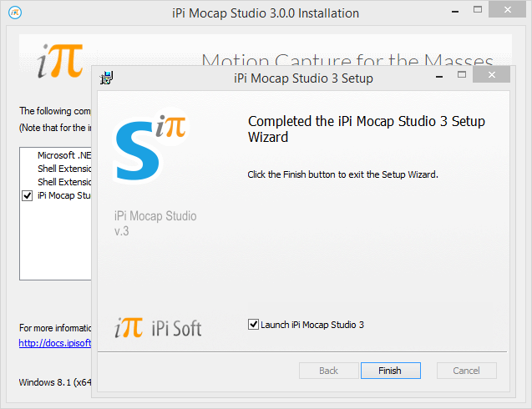Click the iPi Mocap Studio v.3 label
Image resolution: width=532 pixels, height=409 pixels.
[x=155, y=223]
